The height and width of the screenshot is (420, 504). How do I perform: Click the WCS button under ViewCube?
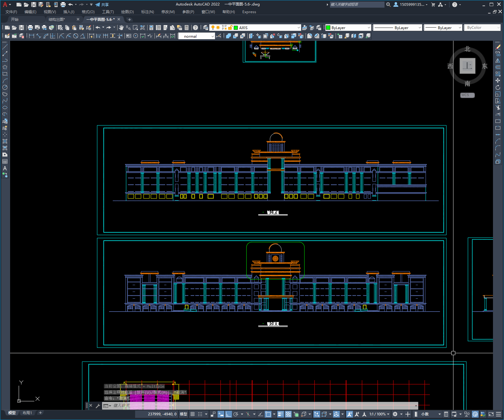point(467,95)
